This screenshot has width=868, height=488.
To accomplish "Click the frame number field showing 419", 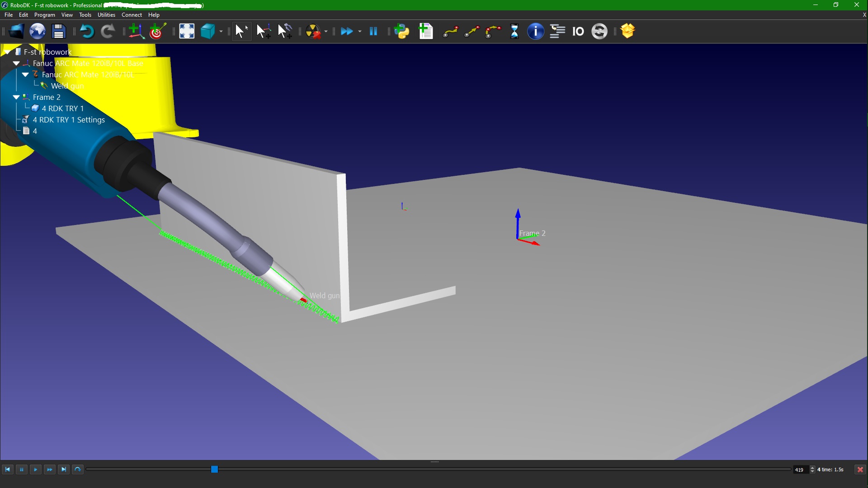I will pyautogui.click(x=800, y=470).
